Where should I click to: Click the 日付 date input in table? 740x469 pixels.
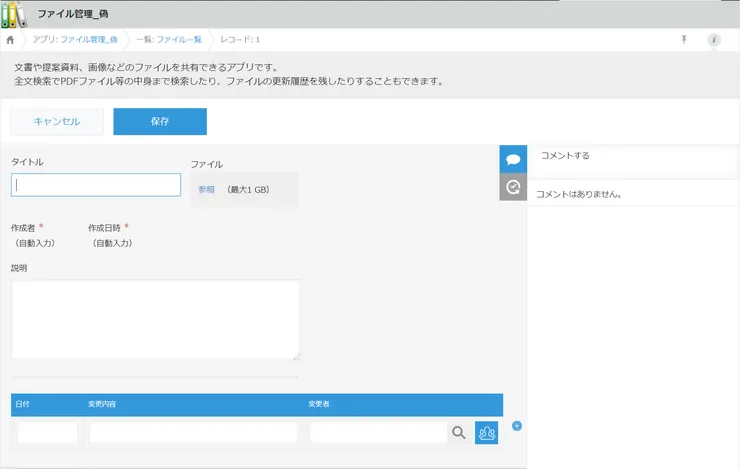47,433
